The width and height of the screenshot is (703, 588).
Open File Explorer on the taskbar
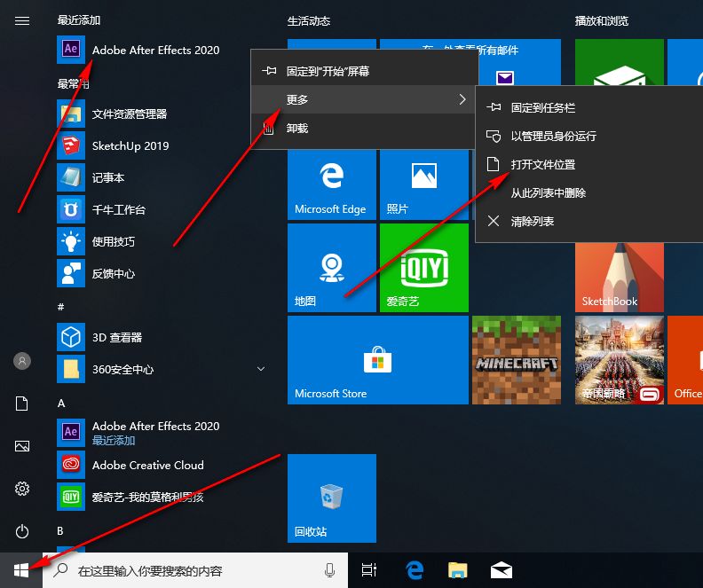point(457,570)
